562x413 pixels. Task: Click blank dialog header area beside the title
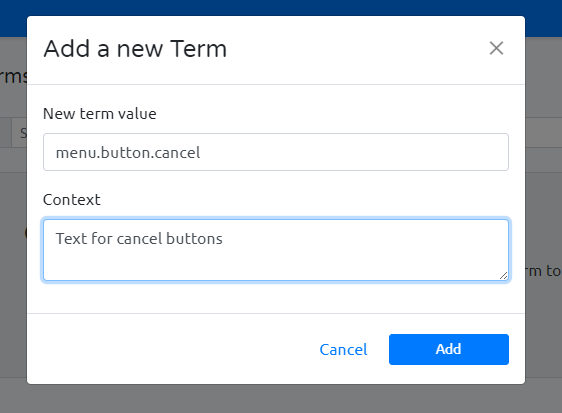(358, 48)
